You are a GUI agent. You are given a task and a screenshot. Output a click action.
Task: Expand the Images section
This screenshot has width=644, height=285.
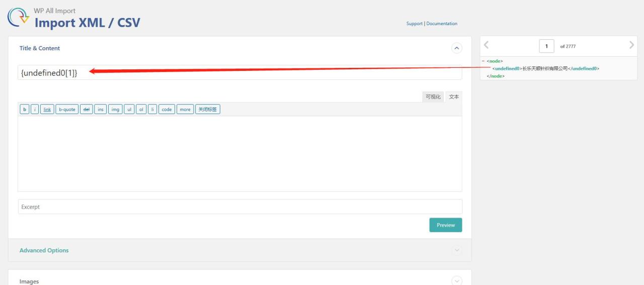pyautogui.click(x=456, y=281)
